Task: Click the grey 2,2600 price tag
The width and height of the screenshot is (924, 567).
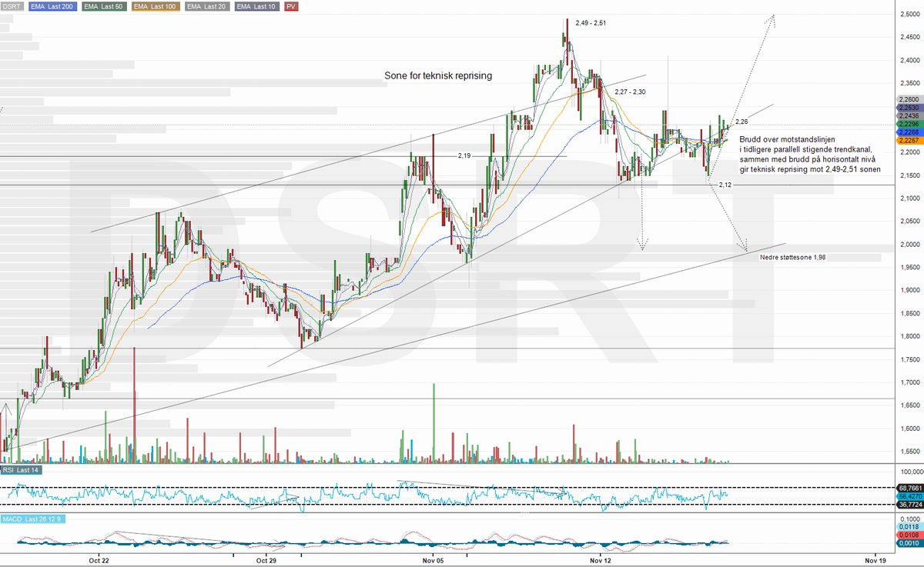Action: 909,100
